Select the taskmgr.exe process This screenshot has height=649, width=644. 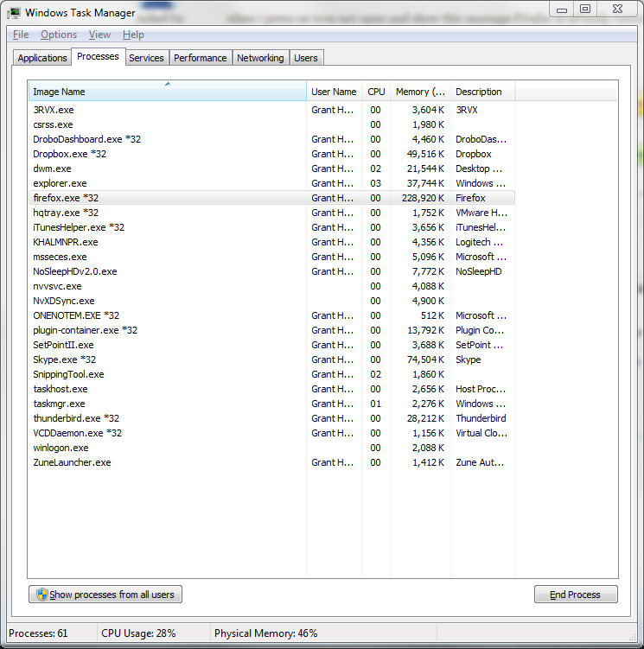click(271, 404)
